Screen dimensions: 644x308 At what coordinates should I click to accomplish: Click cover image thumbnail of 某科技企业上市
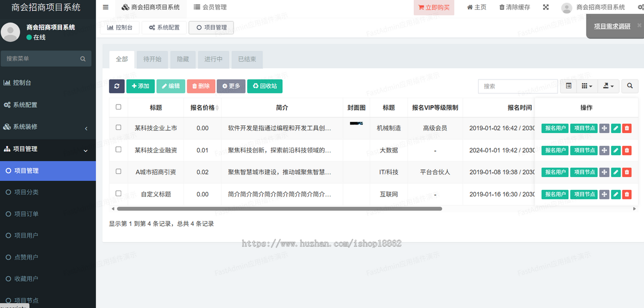(356, 124)
